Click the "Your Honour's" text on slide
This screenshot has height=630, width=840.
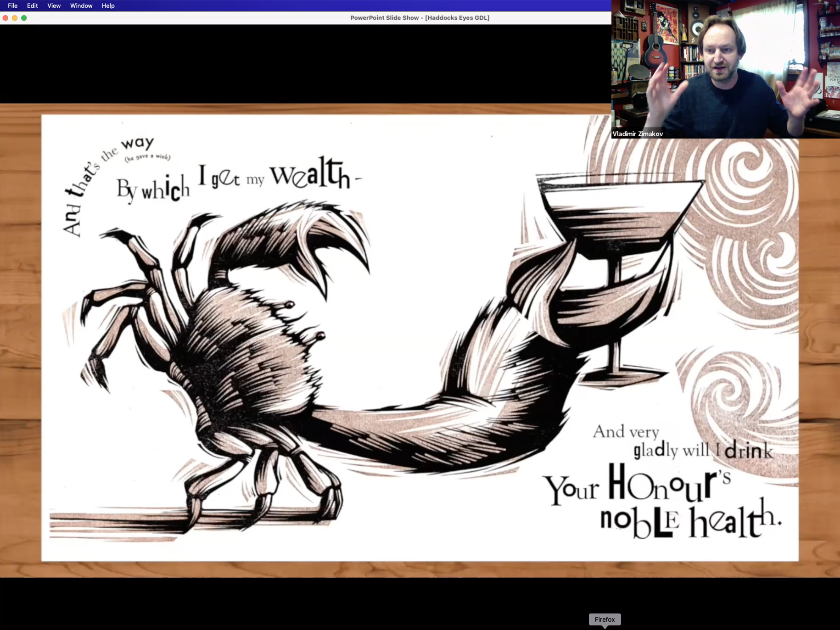point(638,485)
